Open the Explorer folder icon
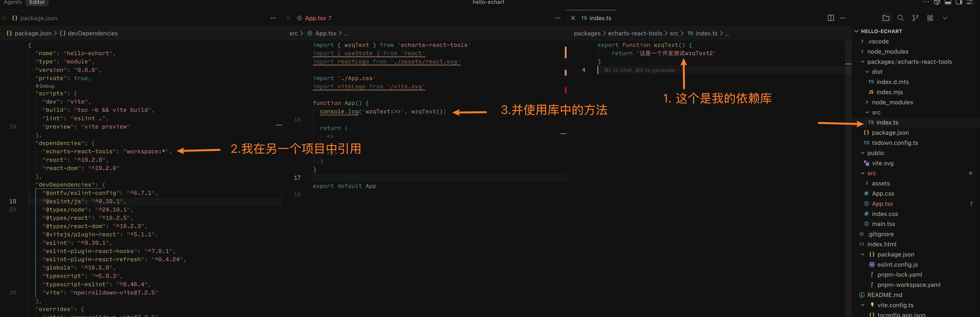 click(x=886, y=18)
